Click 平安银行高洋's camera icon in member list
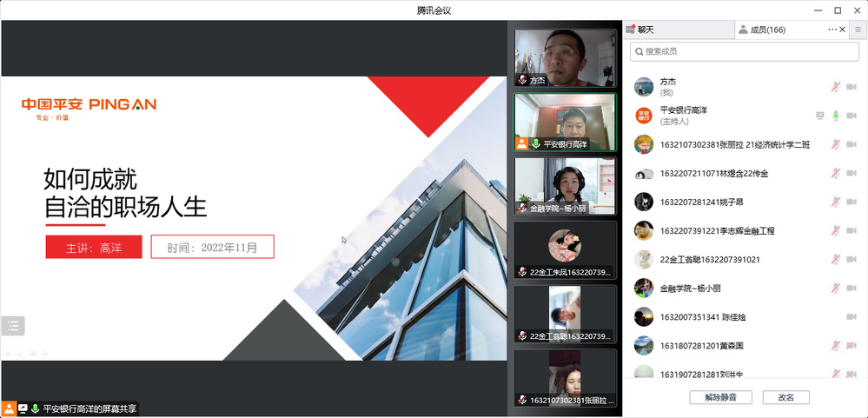 click(x=851, y=116)
